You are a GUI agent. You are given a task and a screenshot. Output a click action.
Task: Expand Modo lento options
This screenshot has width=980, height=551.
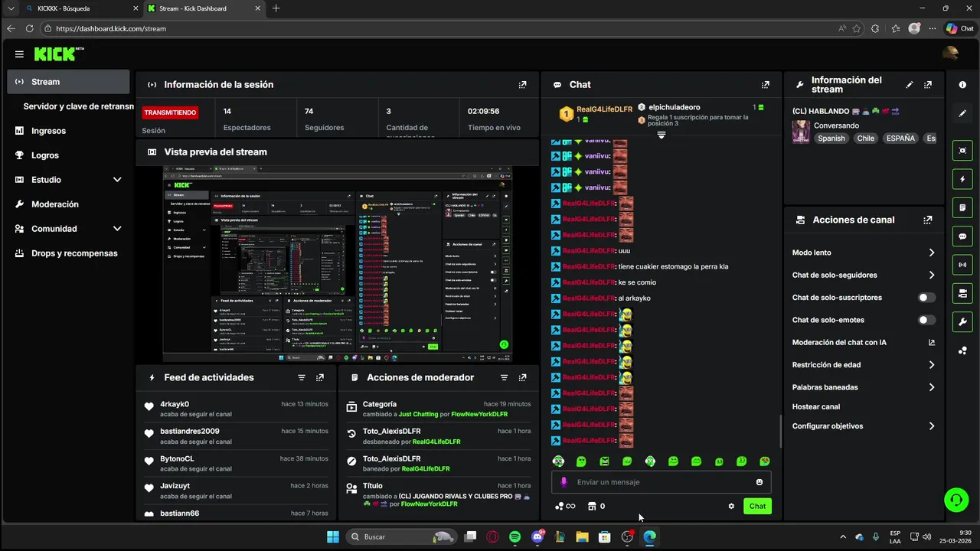tap(932, 253)
